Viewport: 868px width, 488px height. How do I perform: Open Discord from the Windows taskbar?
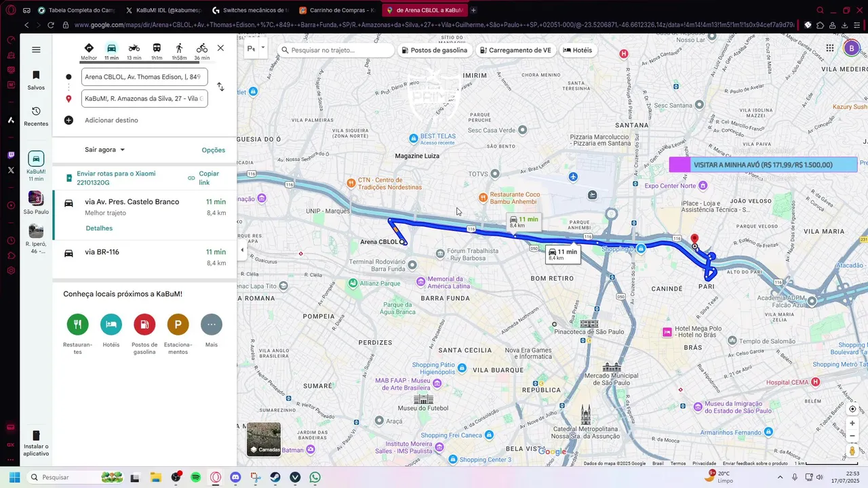tap(235, 477)
